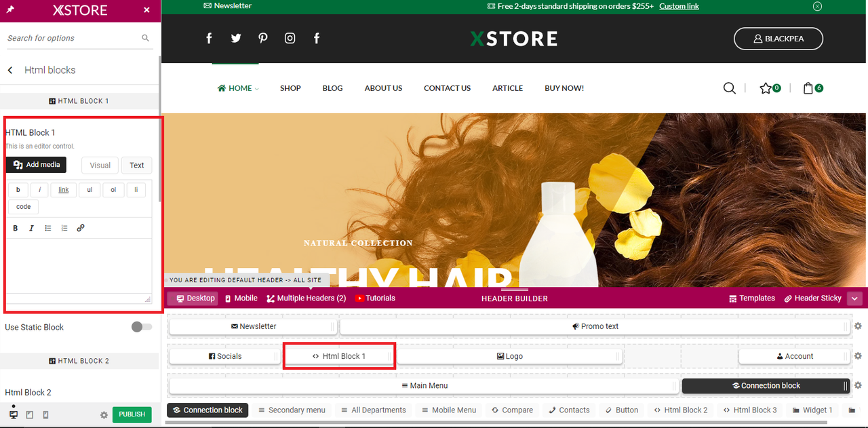
Task: Open the SHOP menu item
Action: (x=290, y=88)
